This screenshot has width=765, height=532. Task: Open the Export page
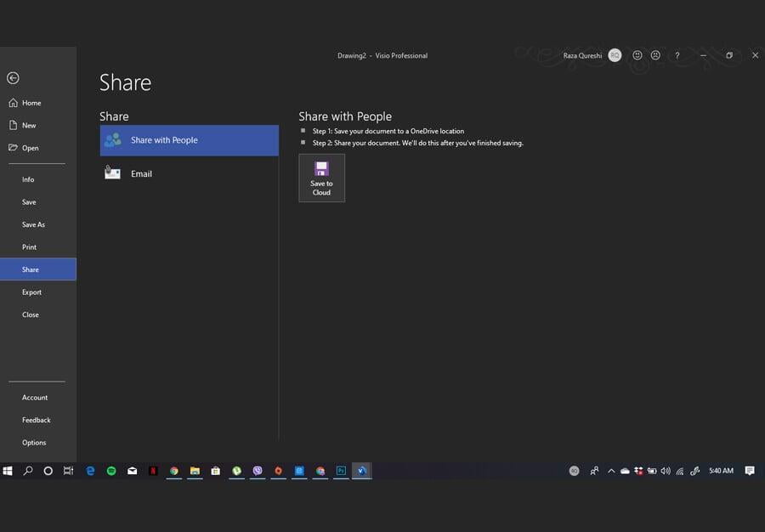pos(38,292)
